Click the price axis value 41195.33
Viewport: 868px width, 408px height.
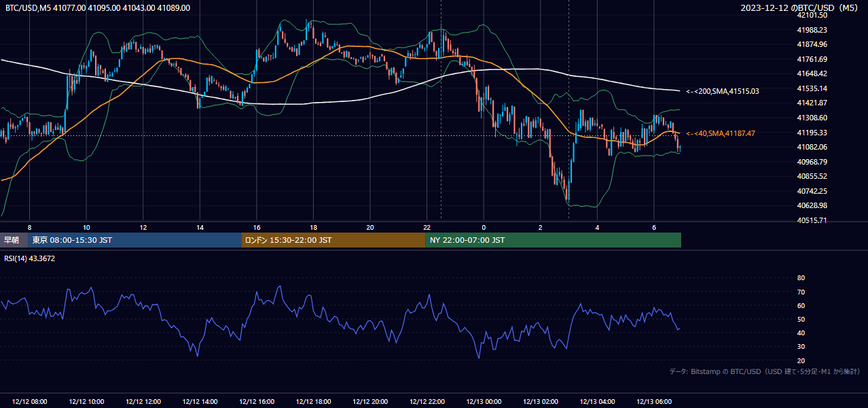point(812,133)
